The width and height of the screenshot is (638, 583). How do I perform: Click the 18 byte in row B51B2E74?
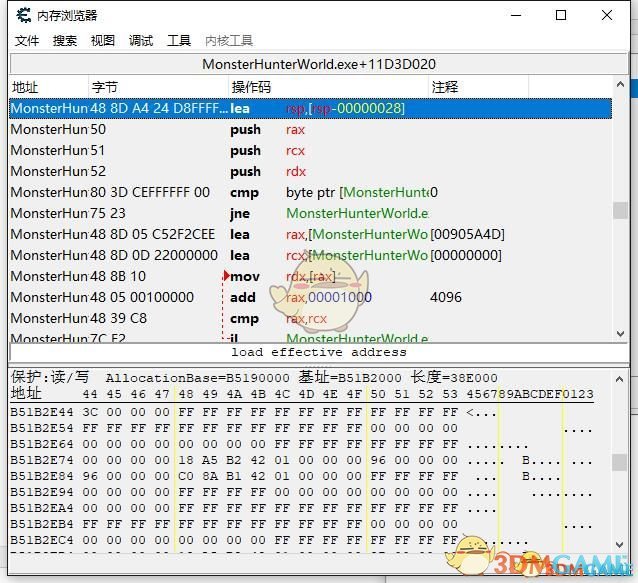pyautogui.click(x=186, y=460)
